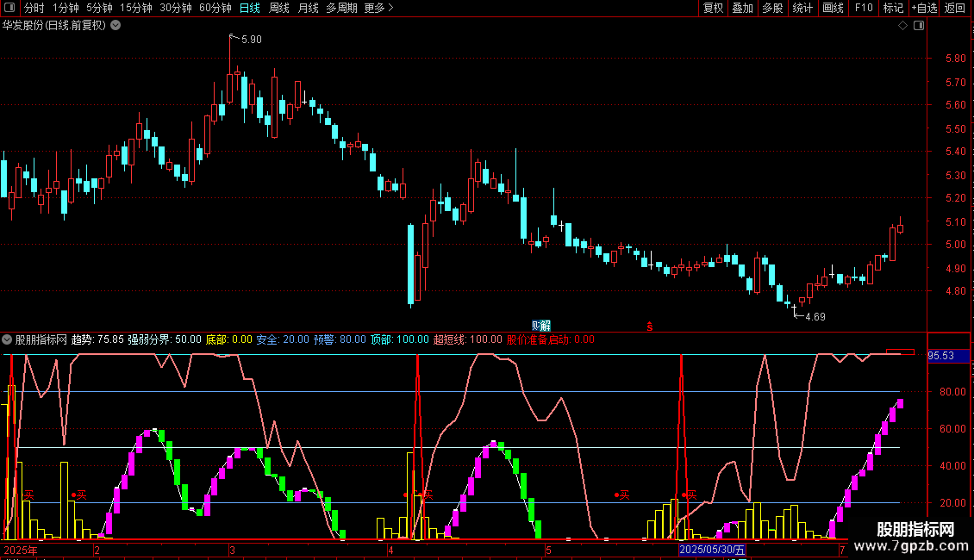
Task: Click the first 买 buy signal marker
Action: point(28,495)
